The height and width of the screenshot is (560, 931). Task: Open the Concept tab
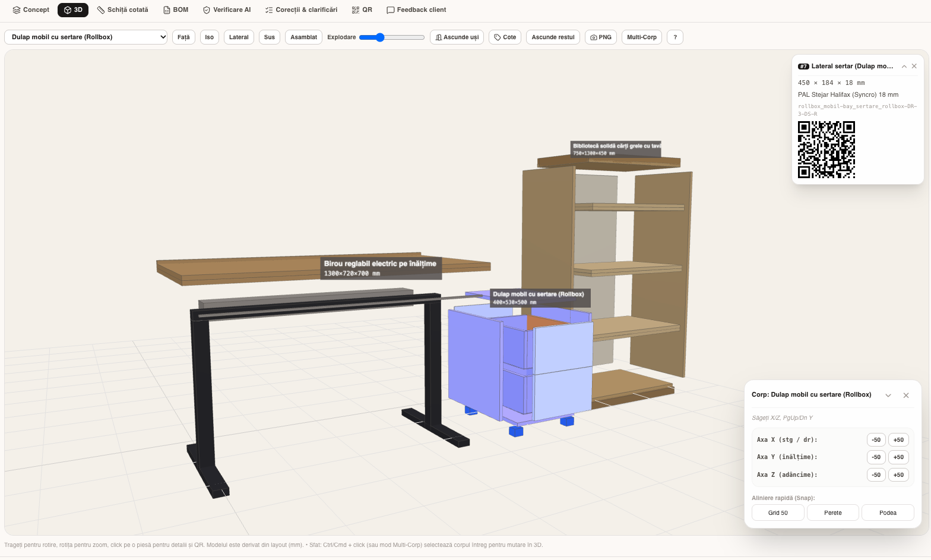click(31, 10)
